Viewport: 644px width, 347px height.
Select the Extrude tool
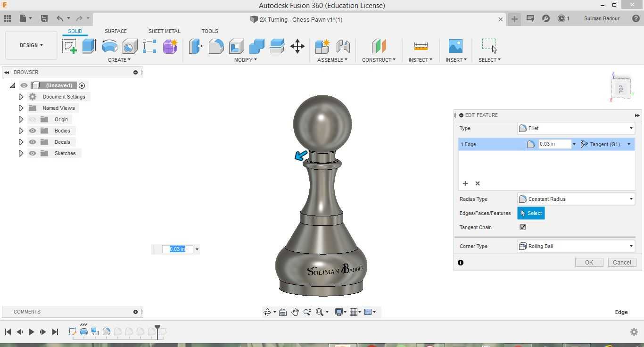click(x=89, y=46)
